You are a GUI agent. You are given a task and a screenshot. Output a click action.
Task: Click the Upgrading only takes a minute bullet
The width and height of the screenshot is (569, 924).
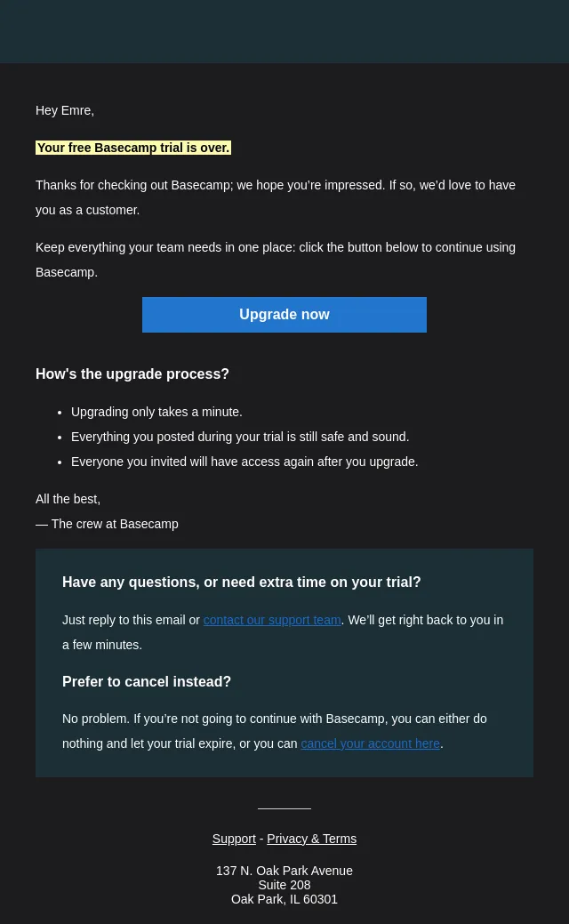[x=156, y=412]
